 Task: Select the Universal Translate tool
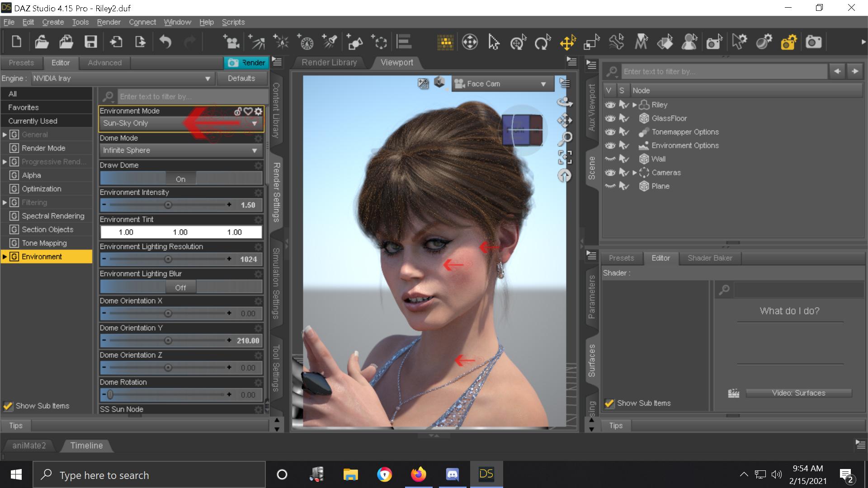[x=568, y=42]
